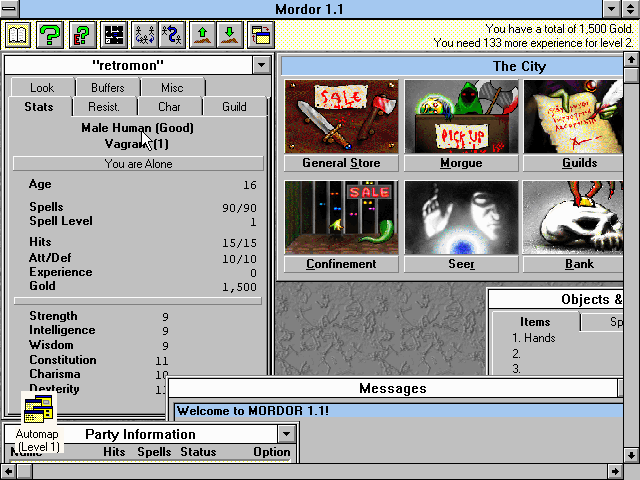640x480 pixels.
Task: Switch to the Guild tab
Action: [235, 107]
